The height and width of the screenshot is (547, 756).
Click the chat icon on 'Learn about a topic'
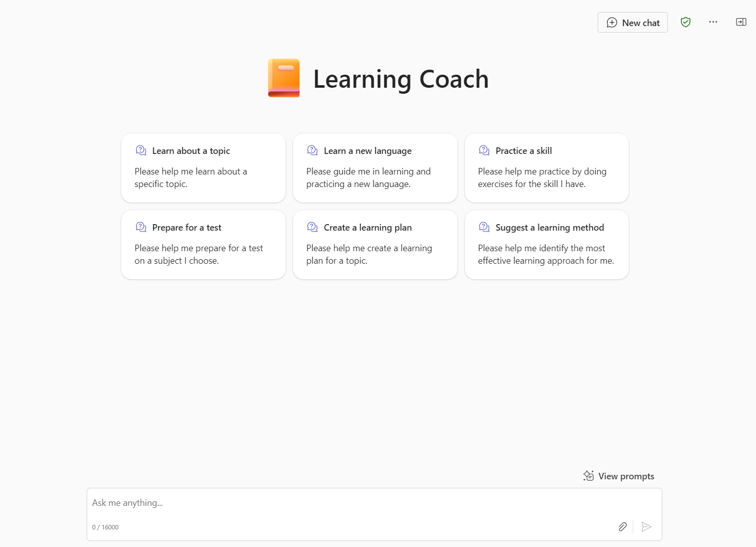coord(141,150)
